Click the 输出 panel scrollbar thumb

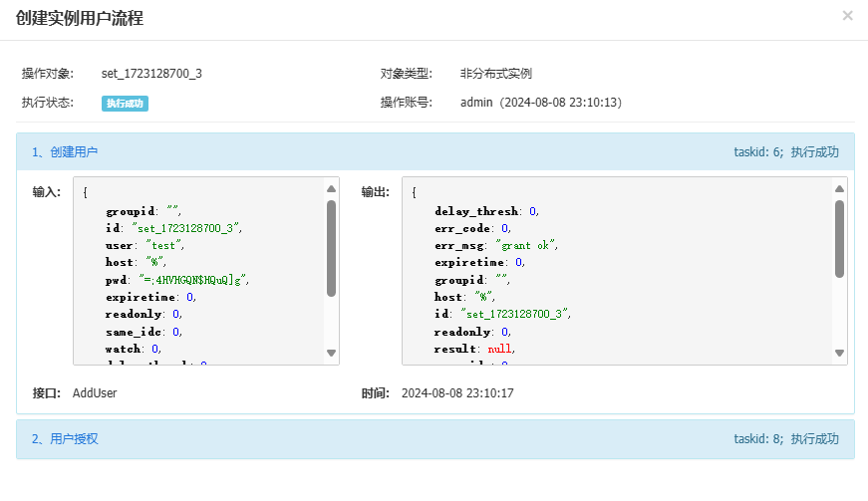[x=839, y=239]
